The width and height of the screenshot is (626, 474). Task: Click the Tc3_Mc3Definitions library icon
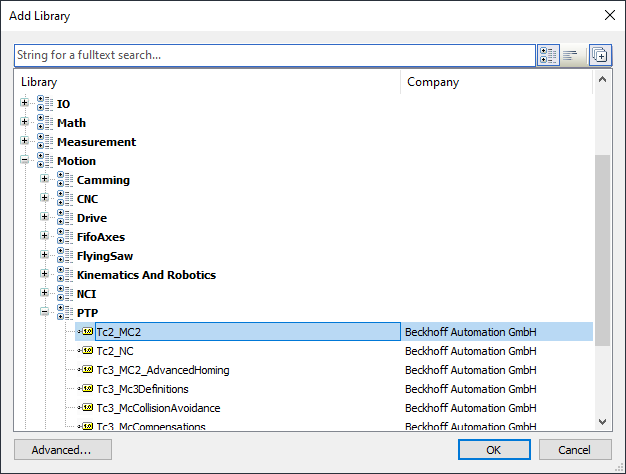click(86, 388)
